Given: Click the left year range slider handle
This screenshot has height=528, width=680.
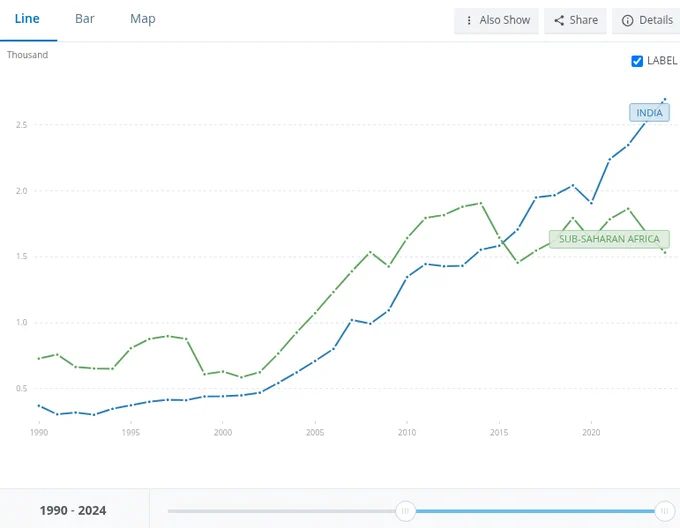Looking at the screenshot, I should coord(405,511).
